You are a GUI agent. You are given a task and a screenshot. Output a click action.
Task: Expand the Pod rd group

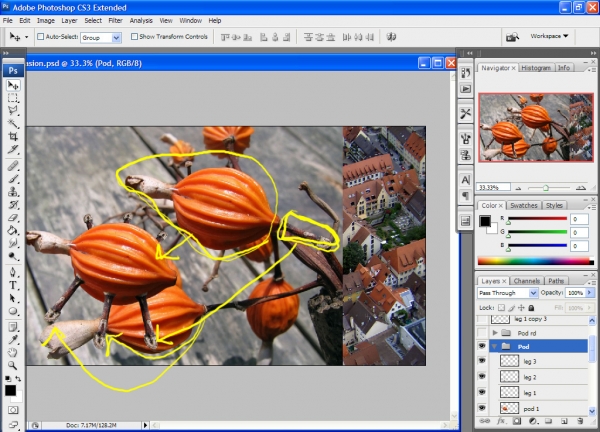[495, 333]
